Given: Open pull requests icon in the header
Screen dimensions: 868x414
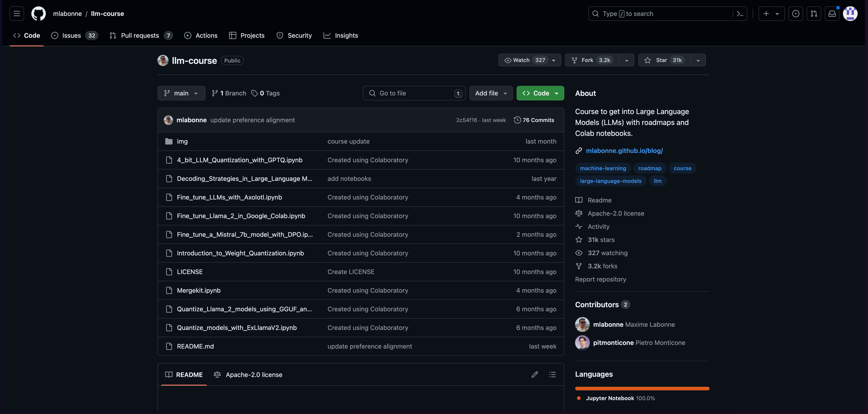Looking at the screenshot, I should (x=814, y=14).
